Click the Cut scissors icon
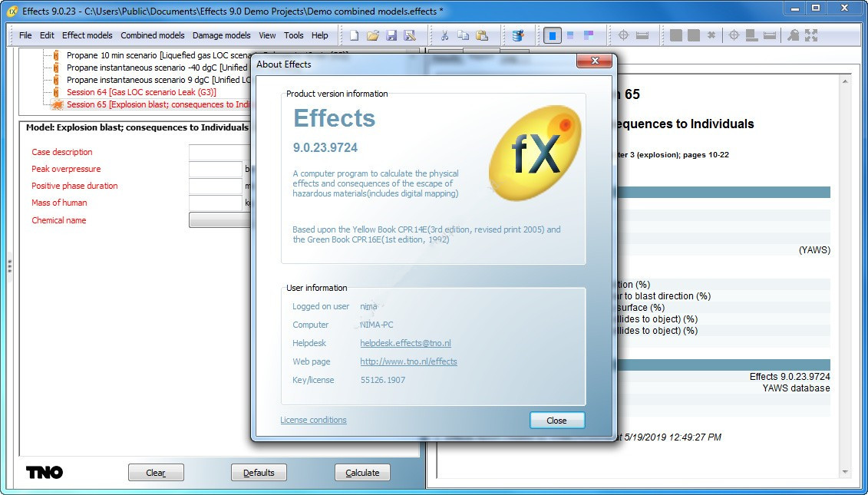The height and width of the screenshot is (495, 868). click(444, 35)
